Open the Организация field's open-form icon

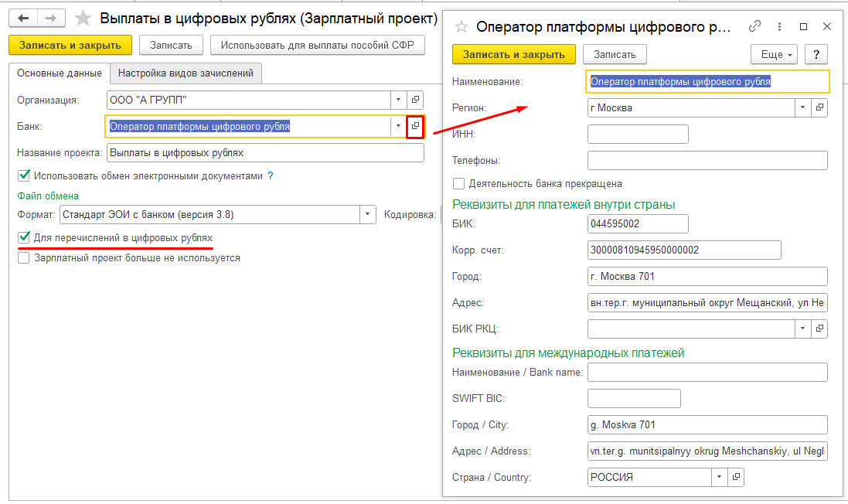coord(415,100)
